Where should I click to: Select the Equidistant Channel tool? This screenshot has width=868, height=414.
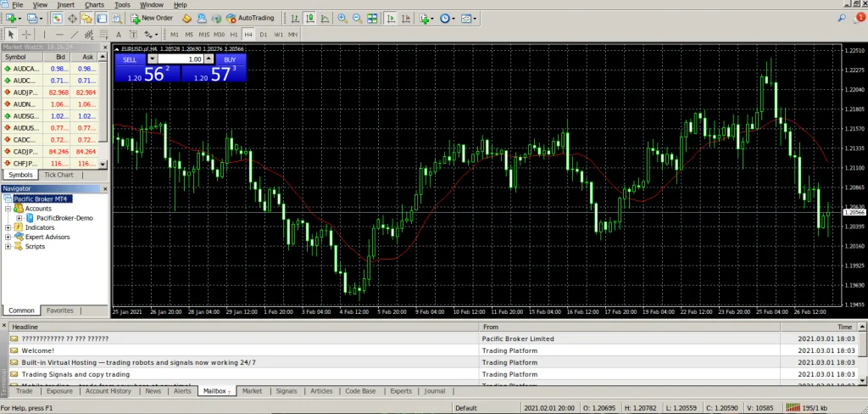(89, 35)
